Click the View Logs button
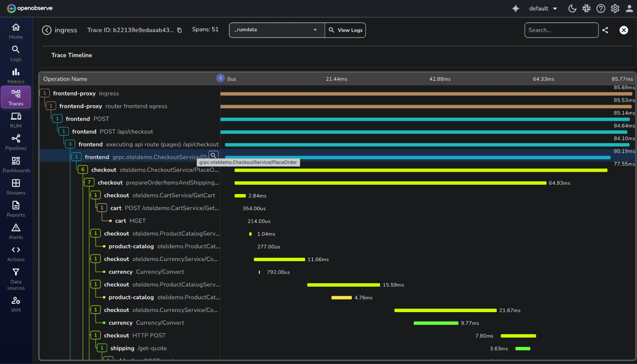The width and height of the screenshot is (637, 364). click(x=345, y=30)
